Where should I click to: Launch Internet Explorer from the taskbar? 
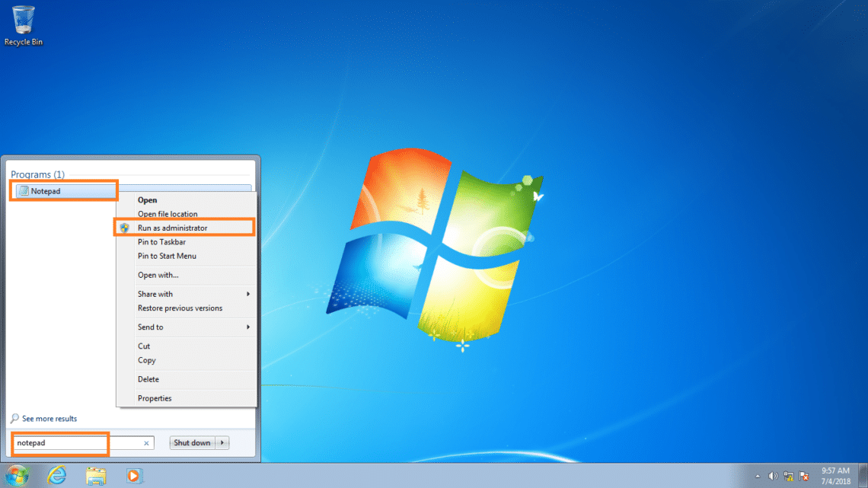point(56,476)
